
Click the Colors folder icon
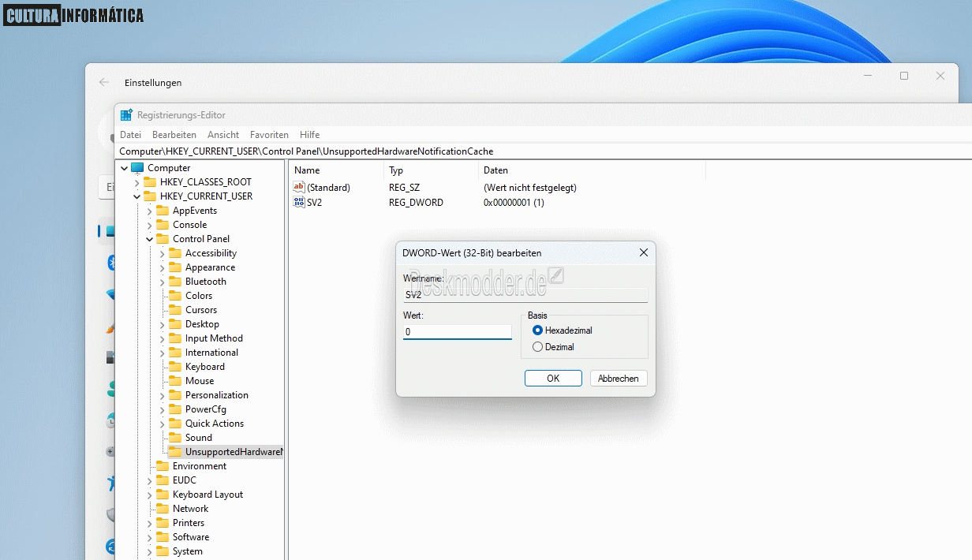175,296
